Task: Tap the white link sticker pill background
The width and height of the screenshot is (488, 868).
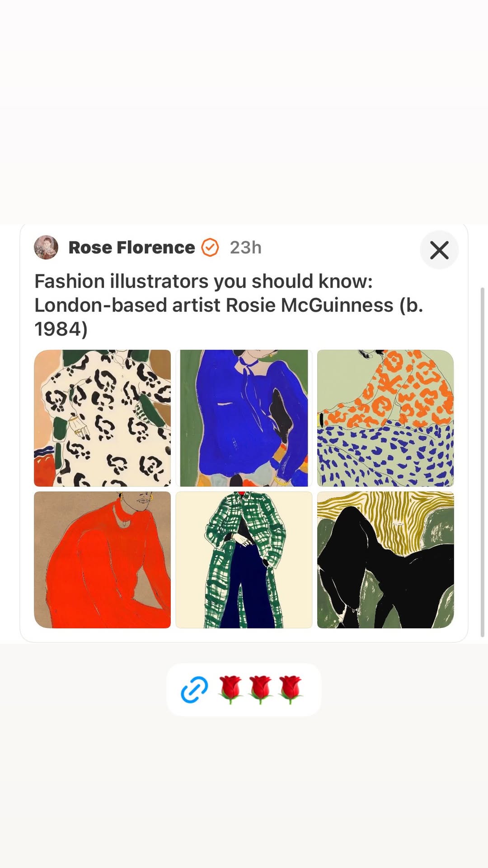Action: (x=244, y=689)
